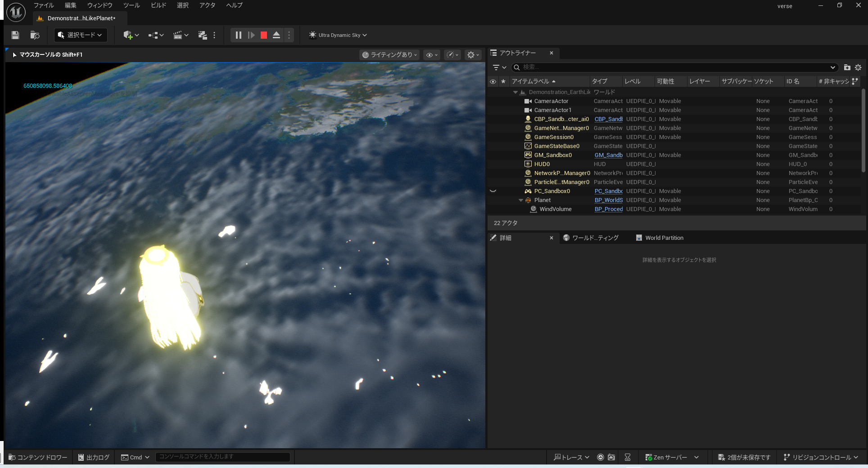Open the 選択モード dropdown

tap(81, 35)
